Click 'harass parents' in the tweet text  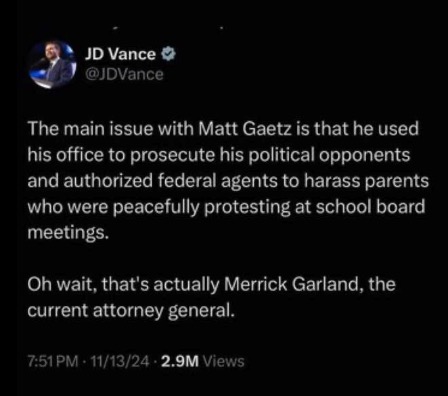pyautogui.click(x=366, y=181)
